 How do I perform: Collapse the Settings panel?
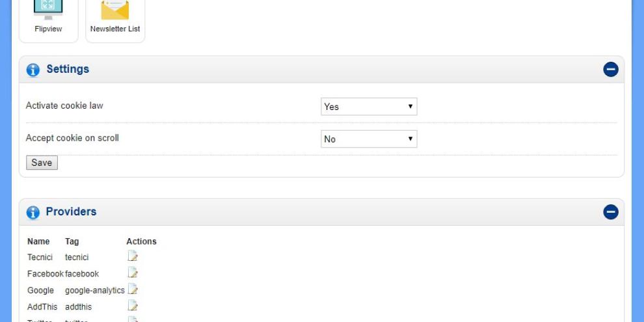click(x=611, y=70)
